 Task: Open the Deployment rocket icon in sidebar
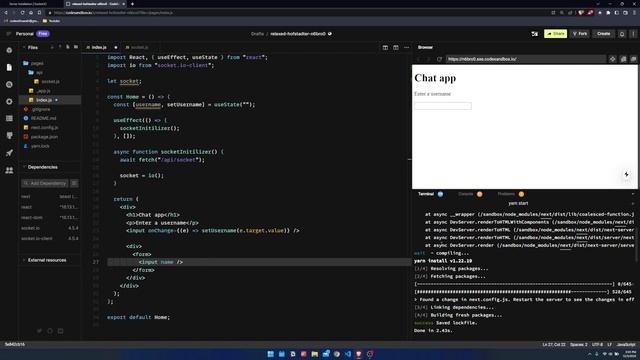coord(9,153)
